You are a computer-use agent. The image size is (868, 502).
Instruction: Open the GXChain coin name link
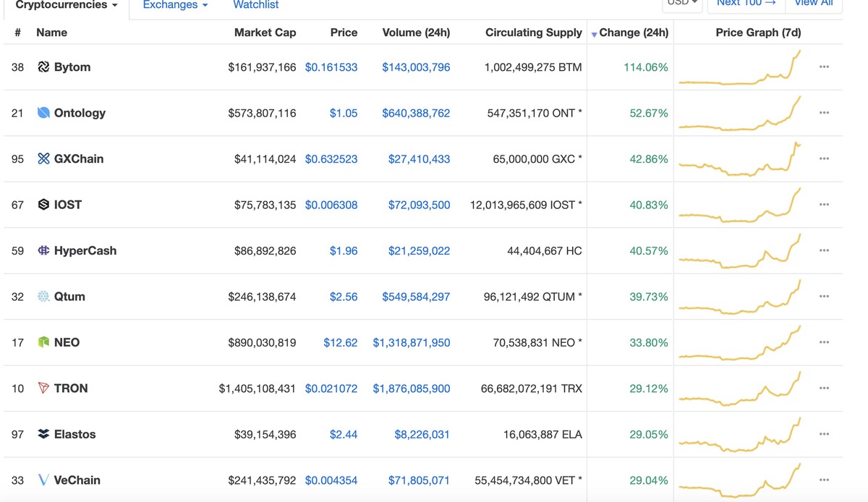(x=79, y=159)
